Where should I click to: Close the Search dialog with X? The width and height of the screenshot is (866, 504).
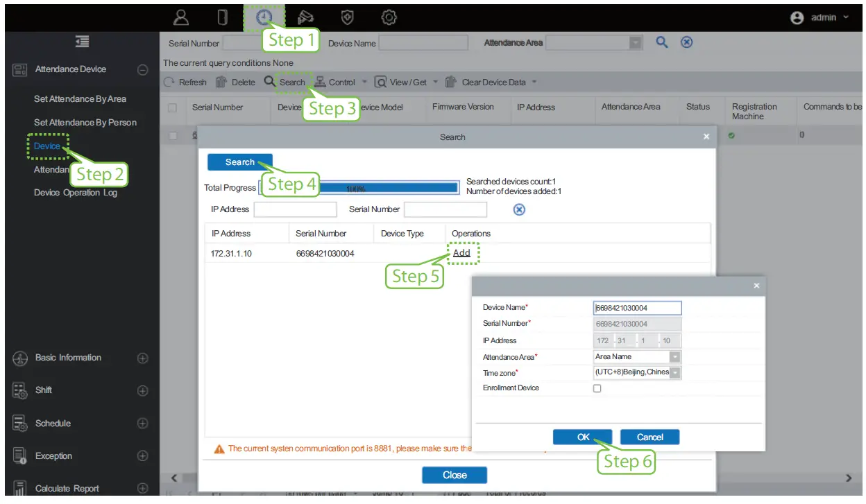(x=706, y=137)
